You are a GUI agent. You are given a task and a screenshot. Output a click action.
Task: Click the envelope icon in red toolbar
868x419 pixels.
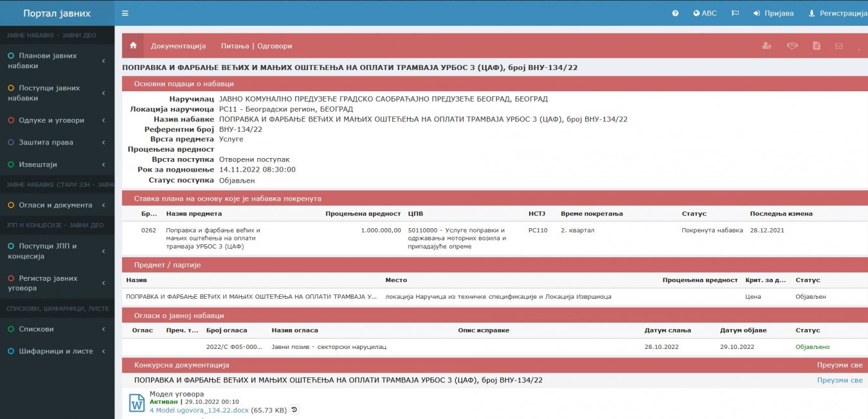(838, 46)
